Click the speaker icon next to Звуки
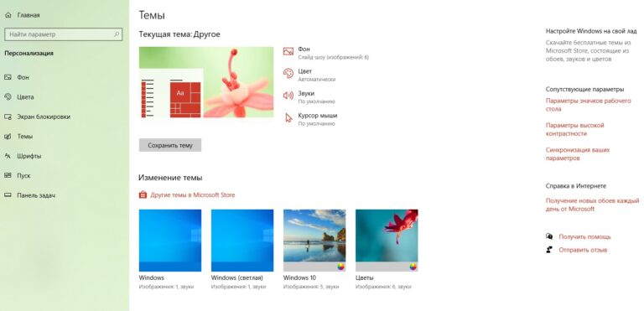 [x=288, y=96]
